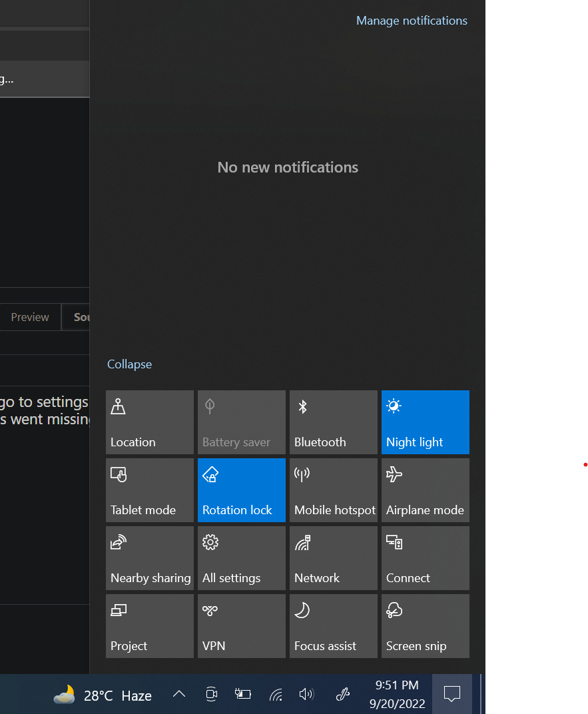Image resolution: width=588 pixels, height=714 pixels.
Task: Switch to the Preview tab
Action: (29, 317)
